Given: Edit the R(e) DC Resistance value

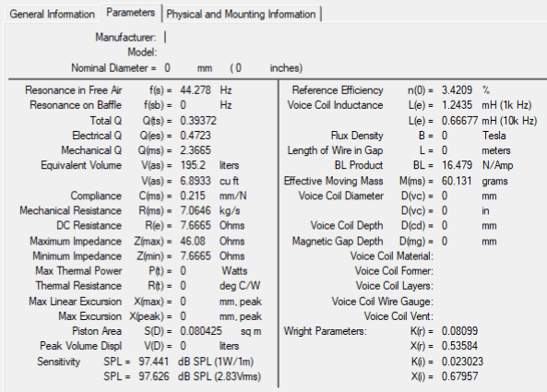Looking at the screenshot, I should coord(196,226).
